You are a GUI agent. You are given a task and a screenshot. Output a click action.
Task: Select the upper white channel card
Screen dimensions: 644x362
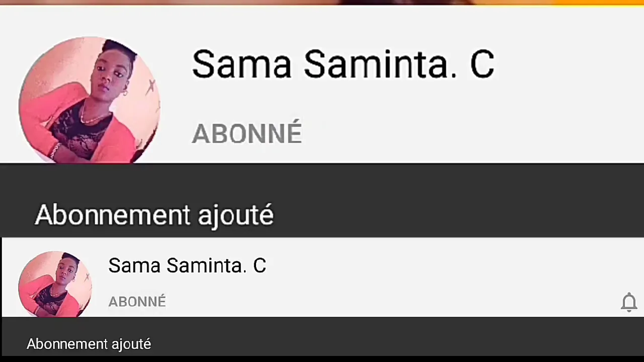coord(322,84)
